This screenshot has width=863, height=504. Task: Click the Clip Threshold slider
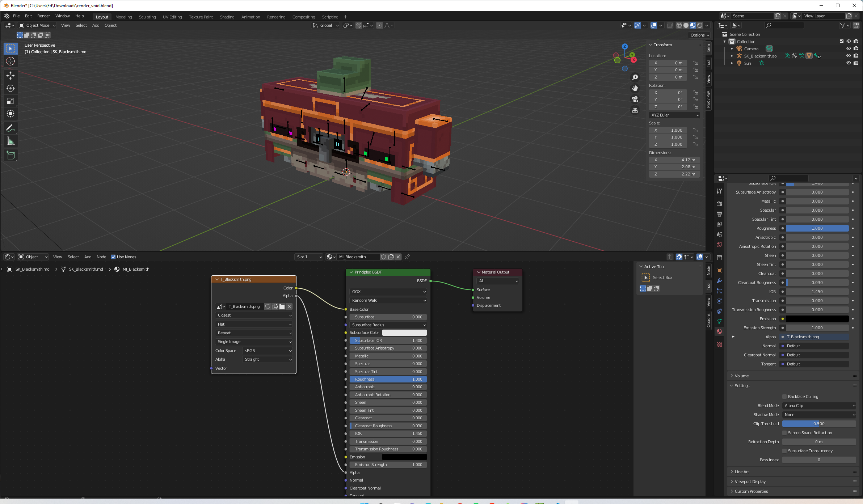(x=819, y=424)
